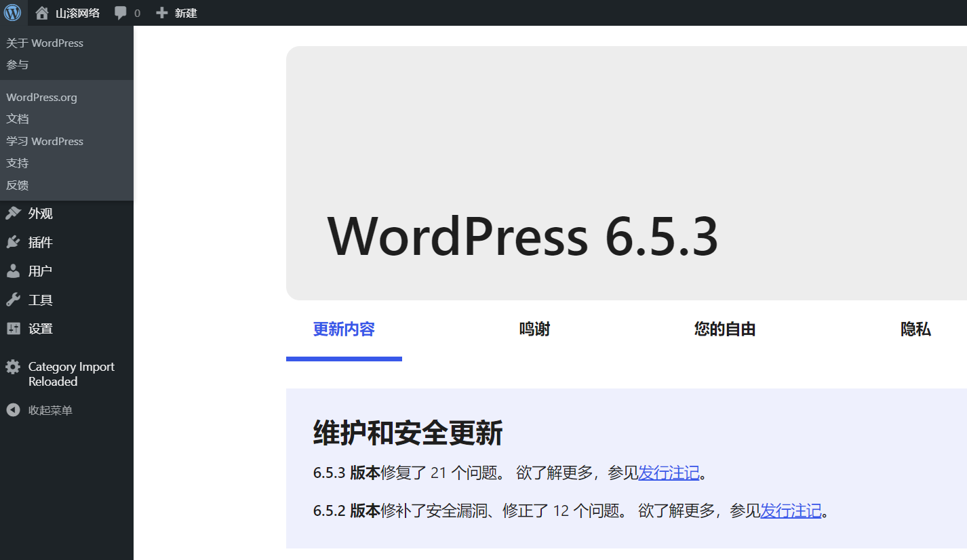This screenshot has width=967, height=560.
Task: Click the 设置 sliders icon
Action: (13, 329)
